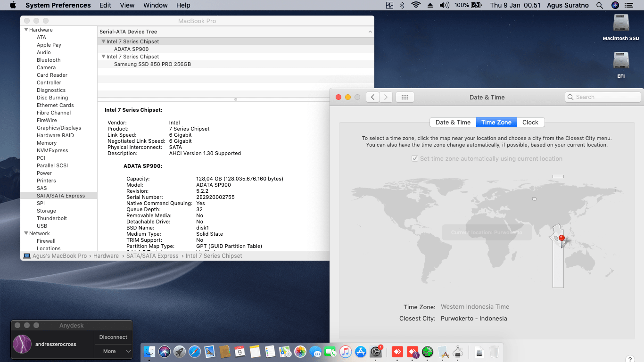Click Agus's MacBook Pro in path bar
The height and width of the screenshot is (362, 644).
(55, 256)
